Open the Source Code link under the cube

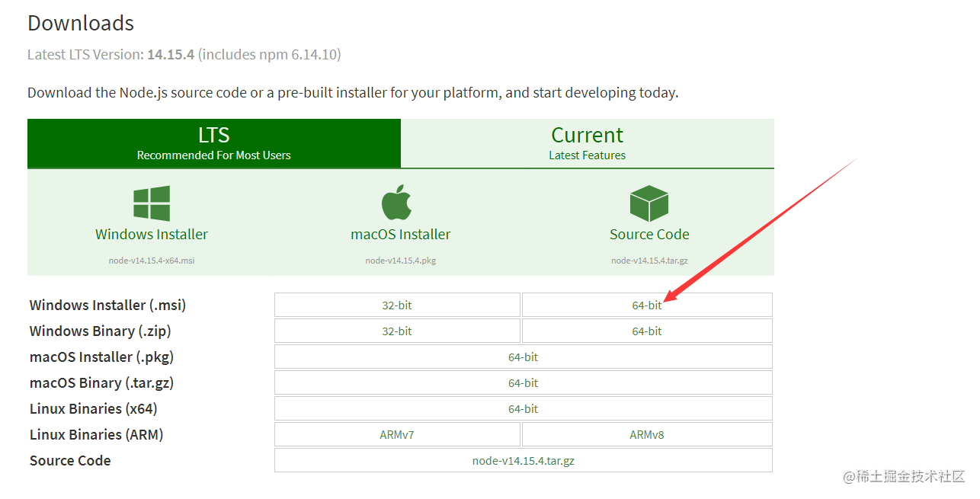click(x=649, y=235)
